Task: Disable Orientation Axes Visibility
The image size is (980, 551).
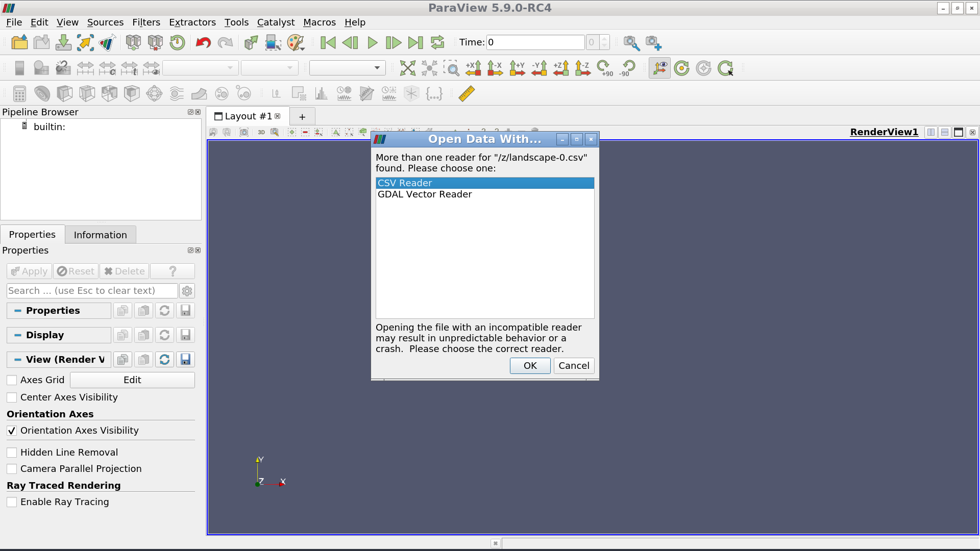Action: click(12, 431)
